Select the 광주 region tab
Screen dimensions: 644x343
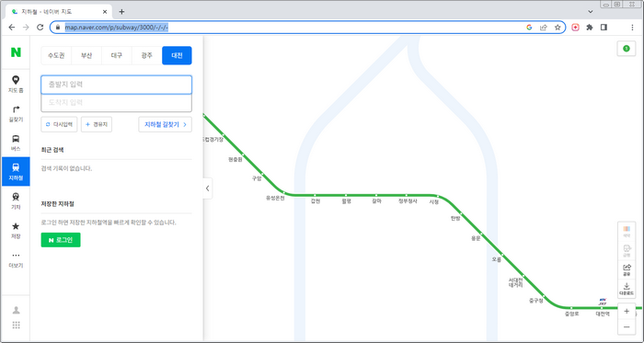146,55
